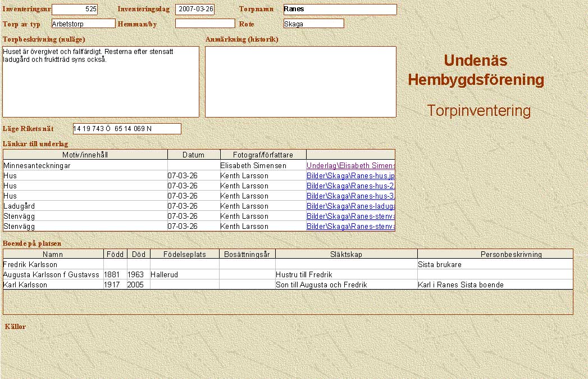Click the Inventeringsnr field showing 525

[74, 10]
